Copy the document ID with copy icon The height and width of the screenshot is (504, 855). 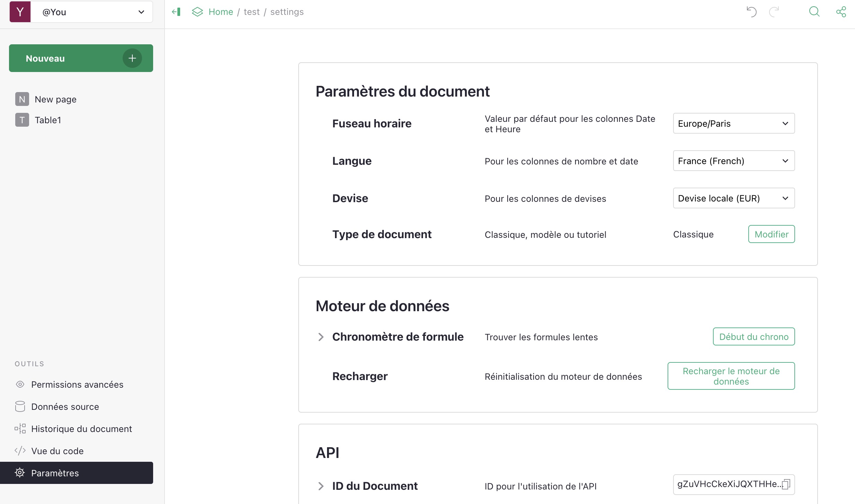786,484
